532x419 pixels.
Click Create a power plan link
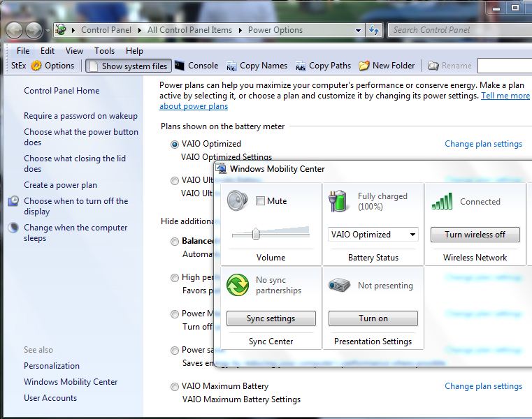(60, 185)
